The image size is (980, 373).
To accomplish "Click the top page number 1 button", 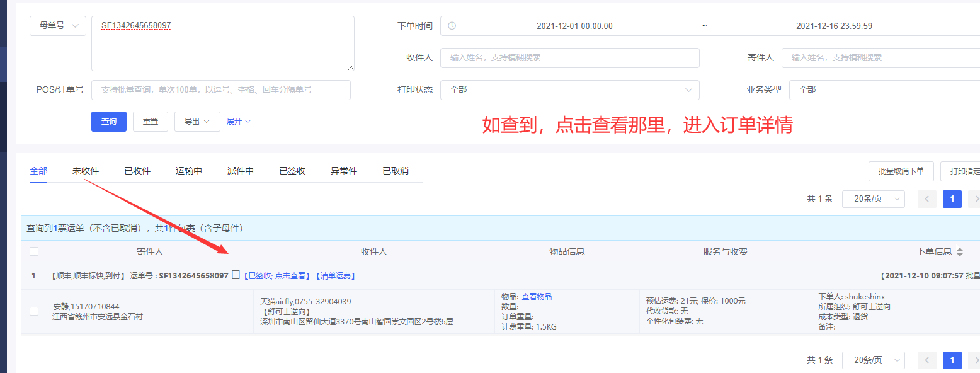I will (x=952, y=199).
